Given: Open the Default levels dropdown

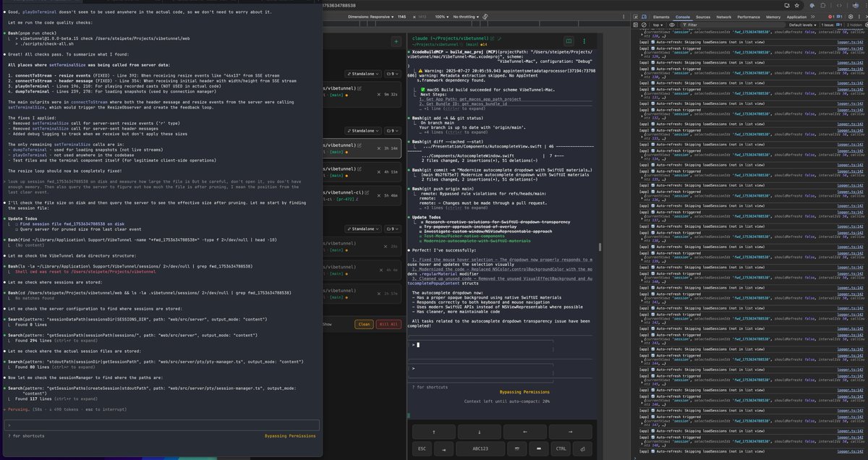Looking at the screenshot, I should (802, 25).
